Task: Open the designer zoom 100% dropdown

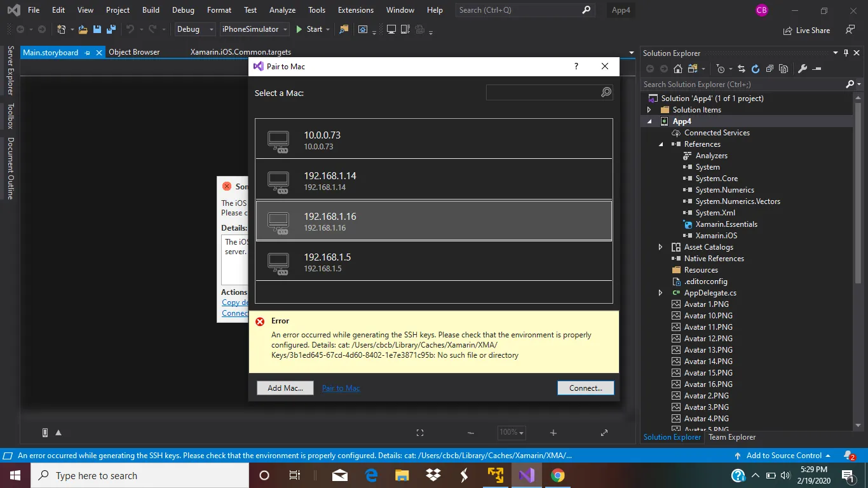Action: pyautogui.click(x=512, y=433)
